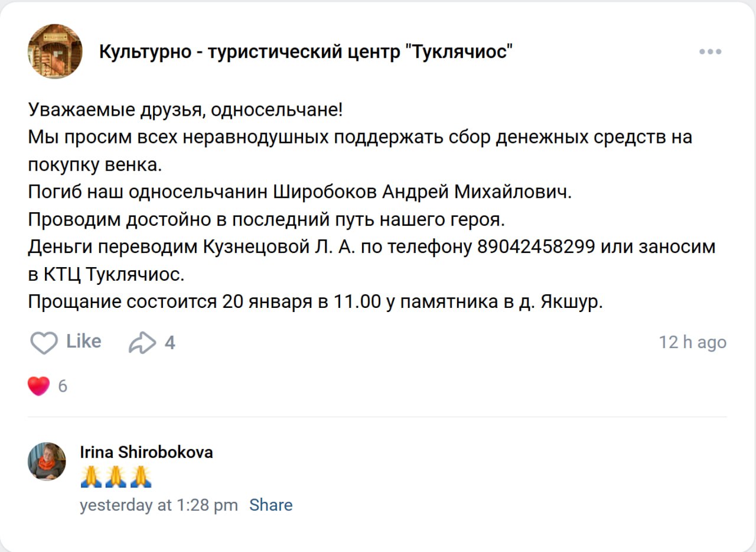Click the red heart reaction icon

coord(39,386)
